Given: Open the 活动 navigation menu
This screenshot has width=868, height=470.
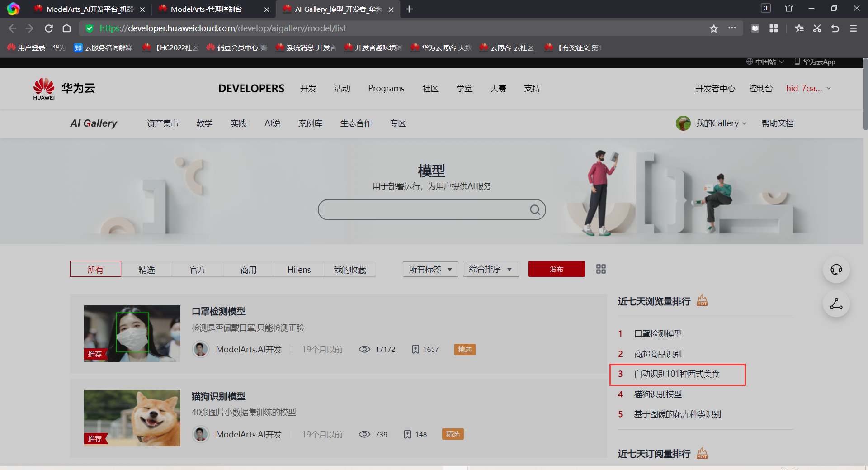Looking at the screenshot, I should point(342,88).
